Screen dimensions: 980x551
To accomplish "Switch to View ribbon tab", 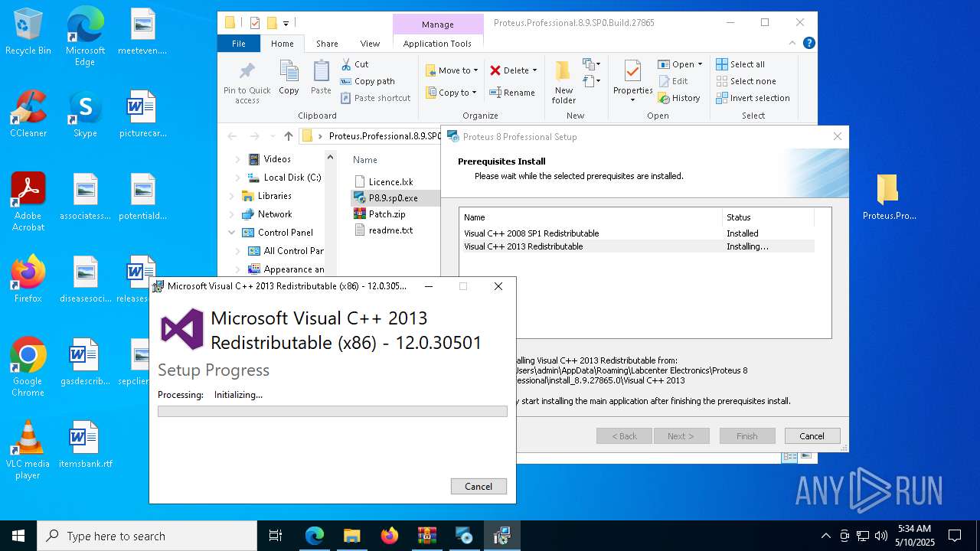I will point(370,44).
